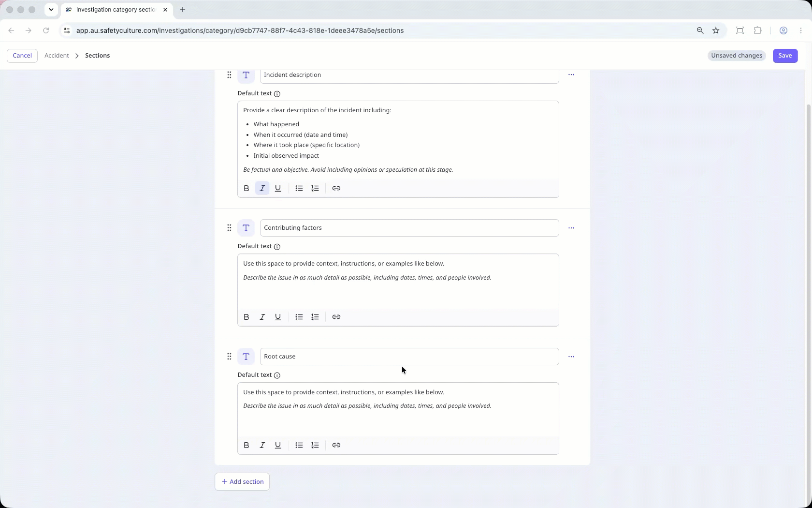812x508 pixels.
Task: Show Default text info for Root cause
Action: pos(277,375)
